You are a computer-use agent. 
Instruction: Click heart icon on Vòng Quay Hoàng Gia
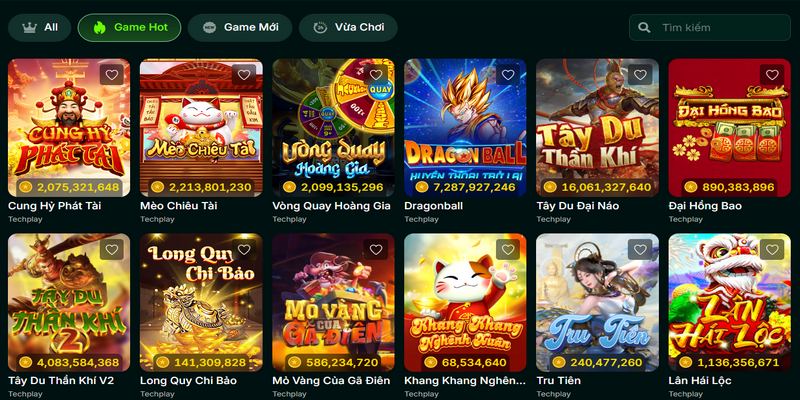[x=376, y=75]
